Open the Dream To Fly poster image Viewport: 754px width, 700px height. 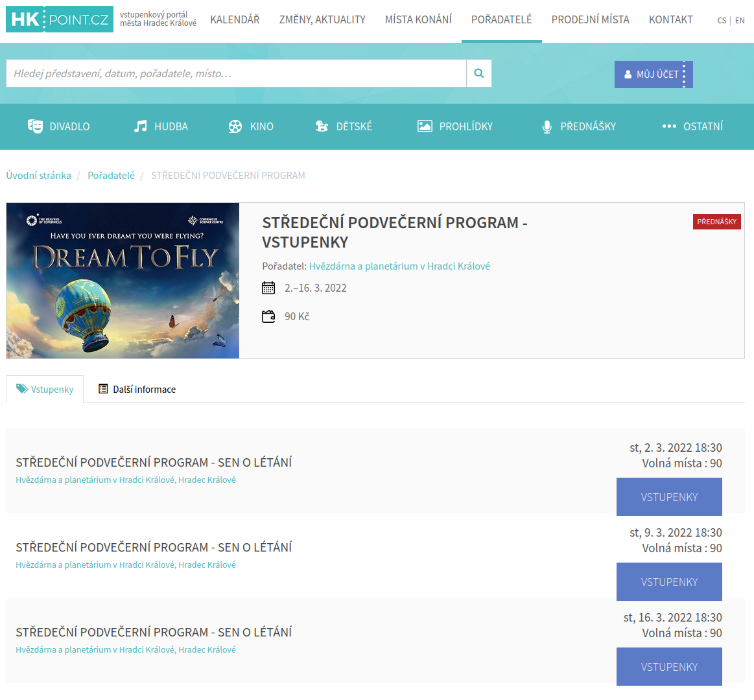[123, 281]
